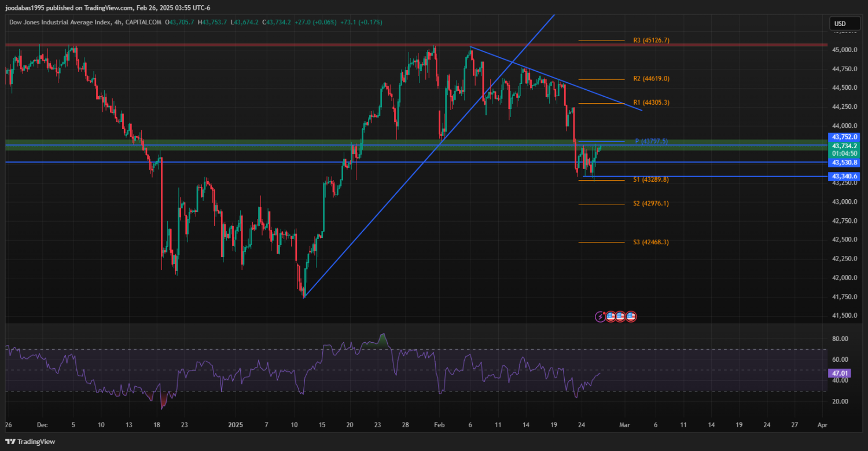Image resolution: width=868 pixels, height=451 pixels.
Task: Select the R1 (44305.3) pivot label
Action: (x=650, y=102)
